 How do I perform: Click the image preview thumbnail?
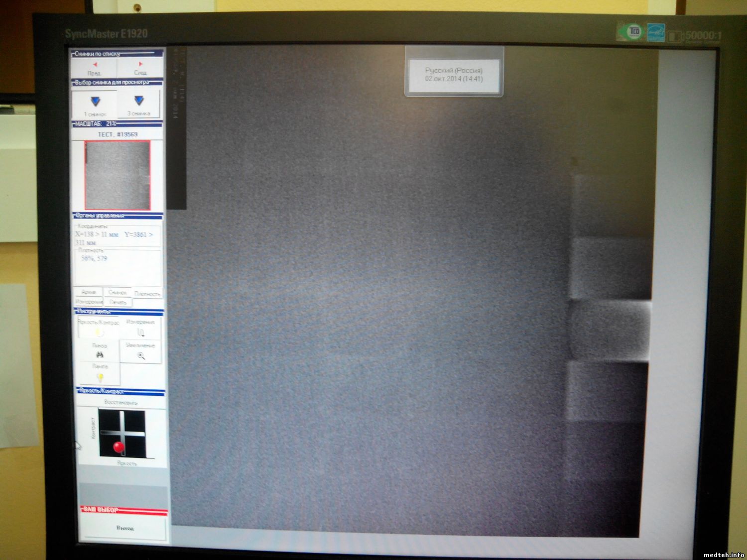click(x=118, y=175)
